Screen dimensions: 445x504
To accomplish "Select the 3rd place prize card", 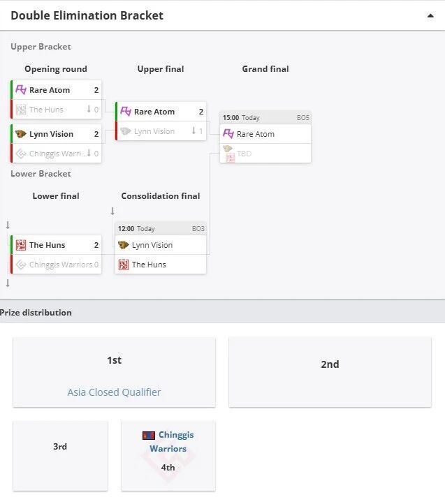I will coord(60,455).
